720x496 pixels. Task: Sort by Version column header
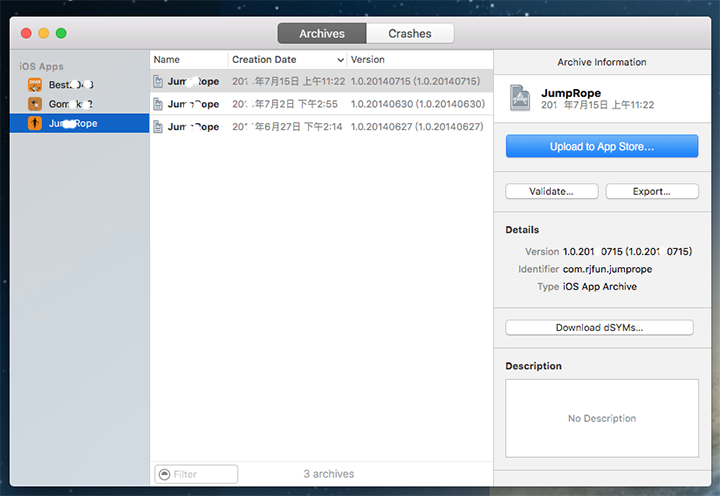(x=420, y=60)
